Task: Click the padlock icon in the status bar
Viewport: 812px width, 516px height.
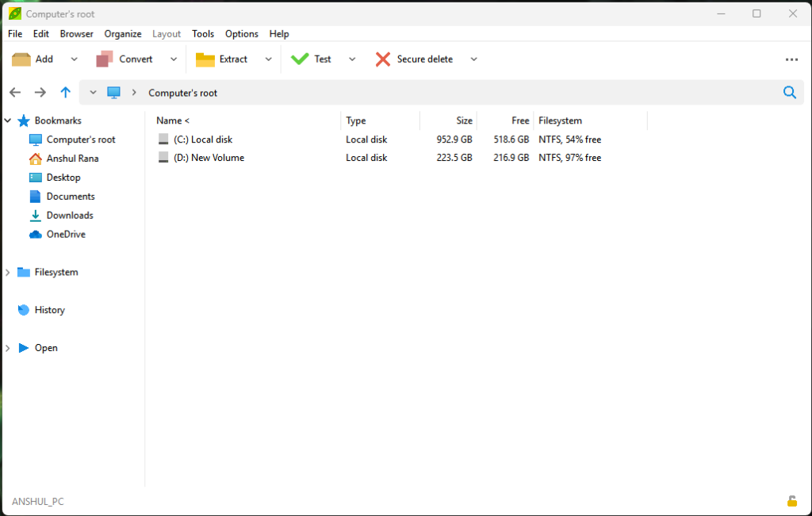Action: (791, 501)
